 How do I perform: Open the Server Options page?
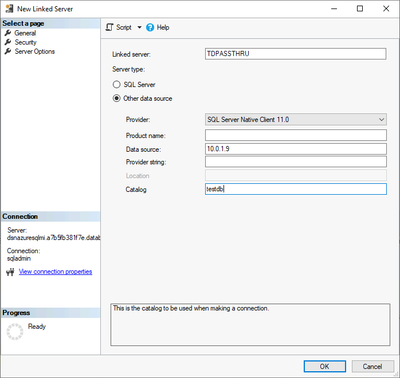click(x=35, y=51)
